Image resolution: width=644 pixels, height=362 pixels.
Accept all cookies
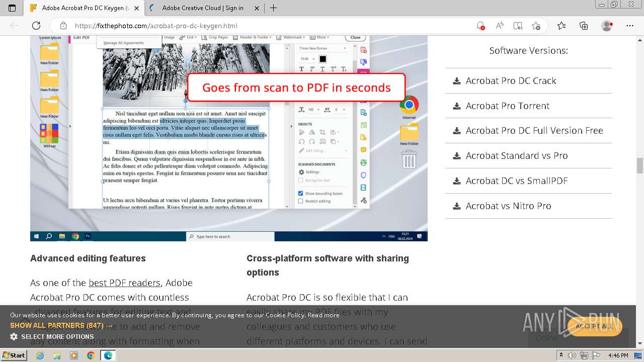595,326
